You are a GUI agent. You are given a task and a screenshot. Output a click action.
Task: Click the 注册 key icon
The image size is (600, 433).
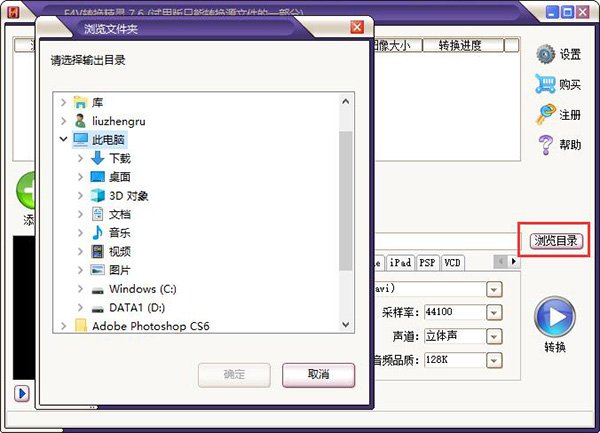545,114
